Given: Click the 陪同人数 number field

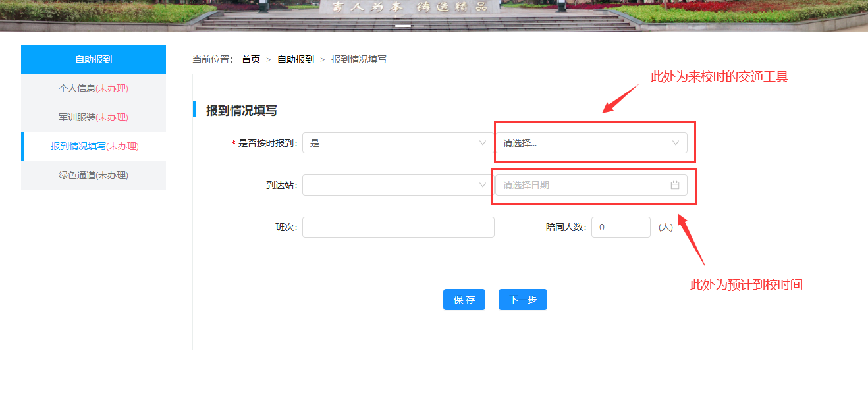Looking at the screenshot, I should coord(621,227).
